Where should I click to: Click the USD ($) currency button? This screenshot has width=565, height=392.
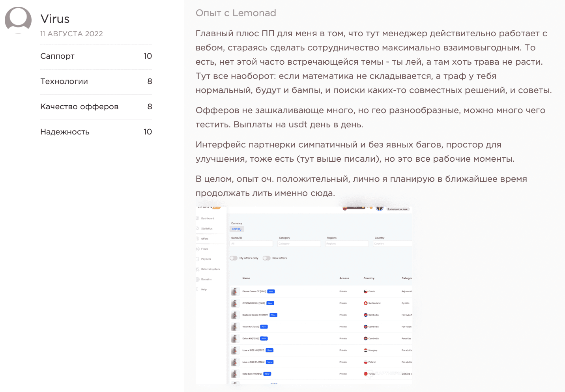pos(237,229)
